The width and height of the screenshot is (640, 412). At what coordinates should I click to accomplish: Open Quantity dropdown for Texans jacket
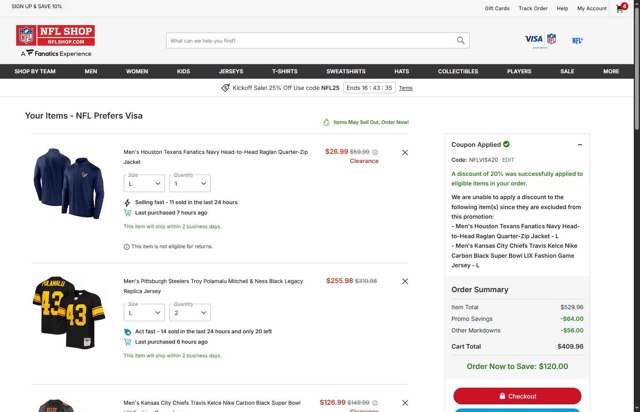coord(190,183)
